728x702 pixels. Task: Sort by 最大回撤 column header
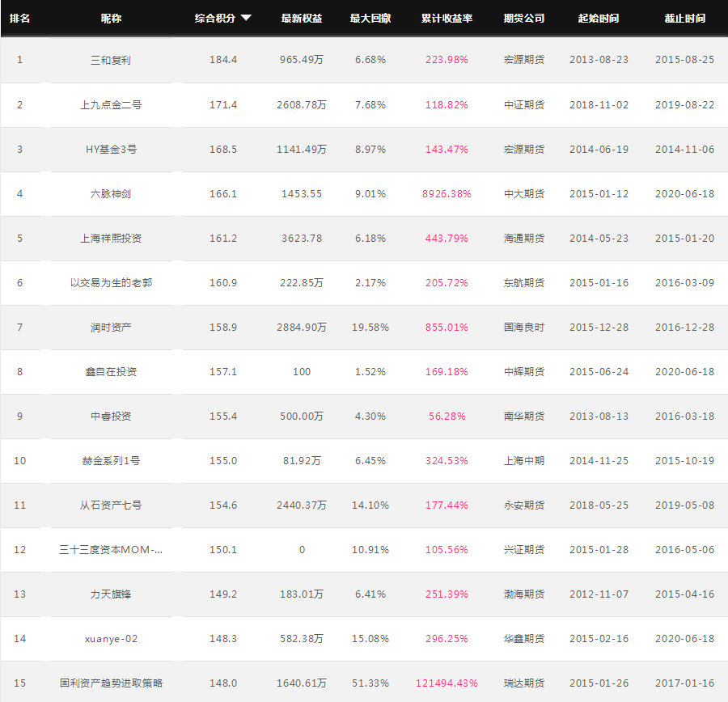tap(370, 18)
